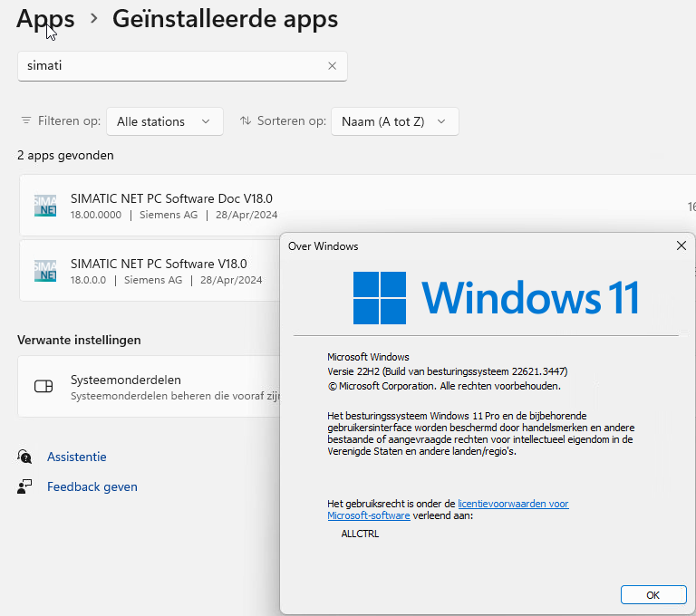Click the SIMATIC NET Doc V18.0 app icon
The image size is (696, 616).
[x=44, y=206]
